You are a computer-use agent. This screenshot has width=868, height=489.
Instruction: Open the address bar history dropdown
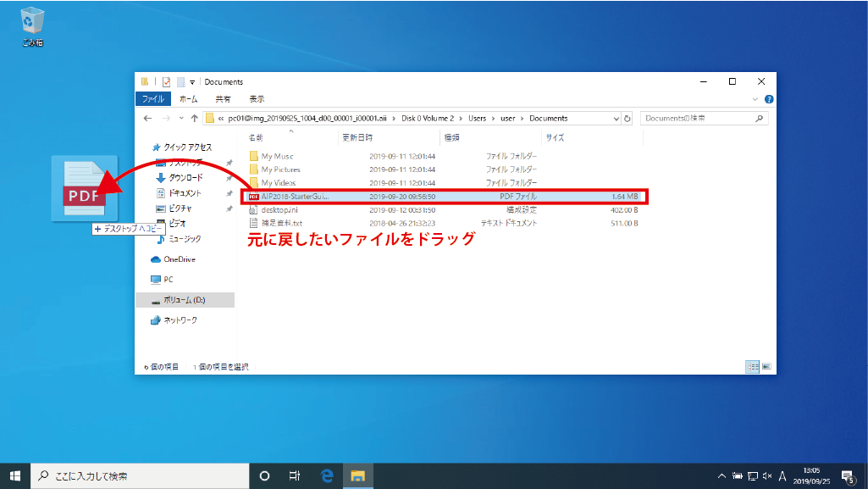616,119
